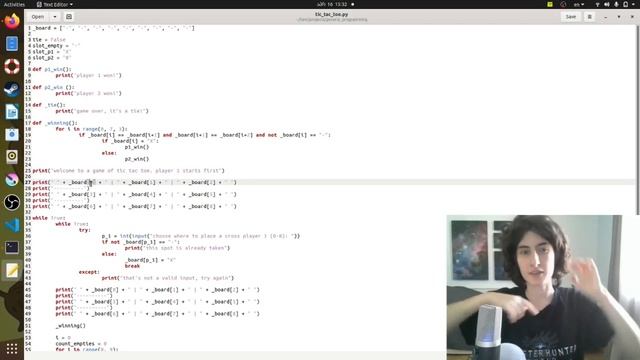This screenshot has width=640, height=360.
Task: Click the red circular tray icon
Action: [x=563, y=4]
